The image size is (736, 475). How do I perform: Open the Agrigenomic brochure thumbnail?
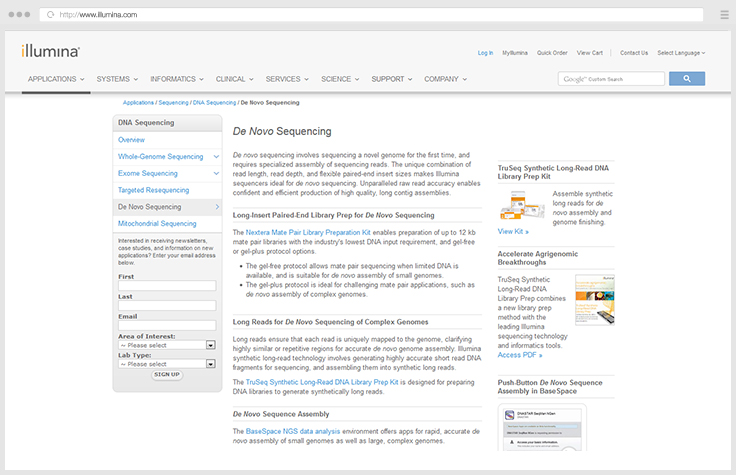click(595, 299)
